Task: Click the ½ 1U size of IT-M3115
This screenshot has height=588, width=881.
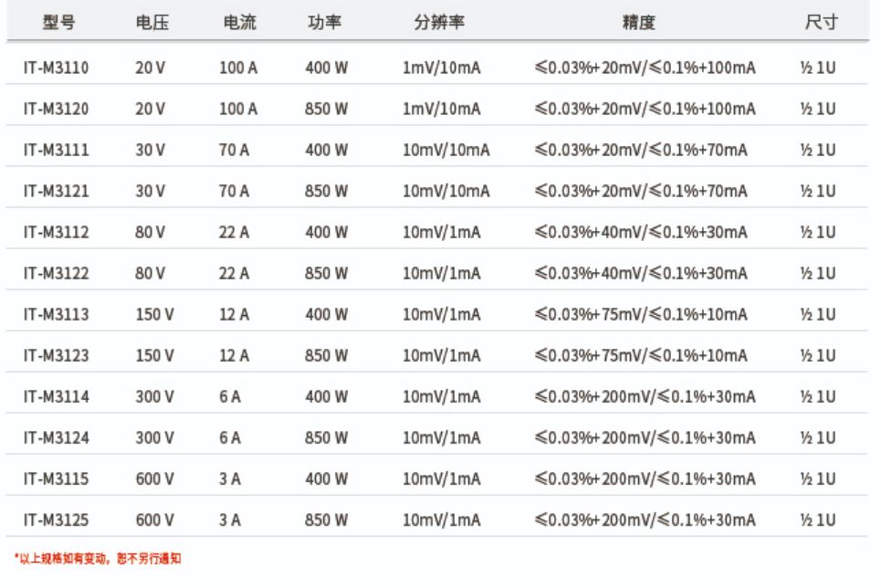Action: [x=818, y=479]
